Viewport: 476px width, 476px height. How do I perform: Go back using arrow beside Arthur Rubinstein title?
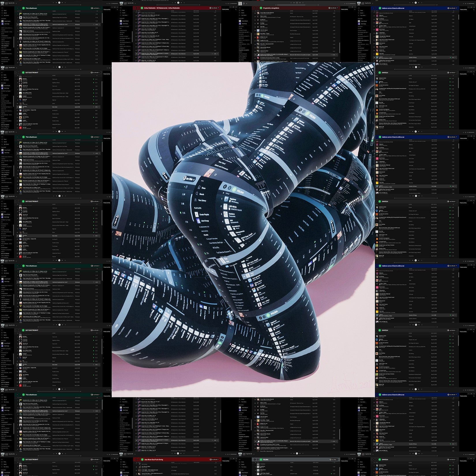(136, 8)
